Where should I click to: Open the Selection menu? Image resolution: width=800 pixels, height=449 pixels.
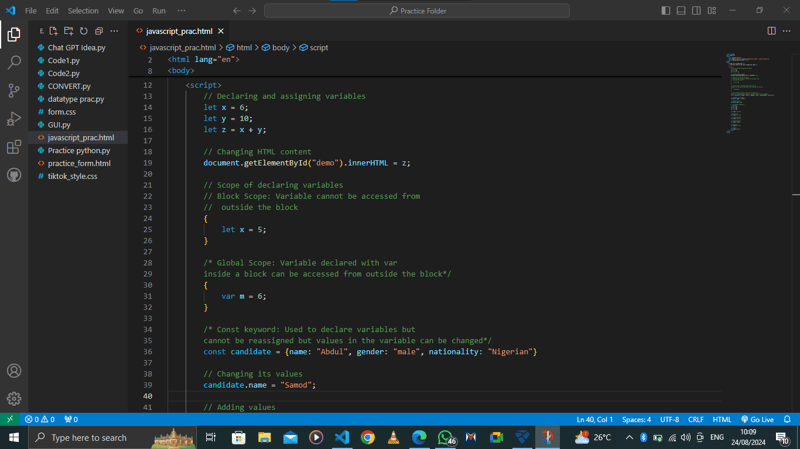83,11
